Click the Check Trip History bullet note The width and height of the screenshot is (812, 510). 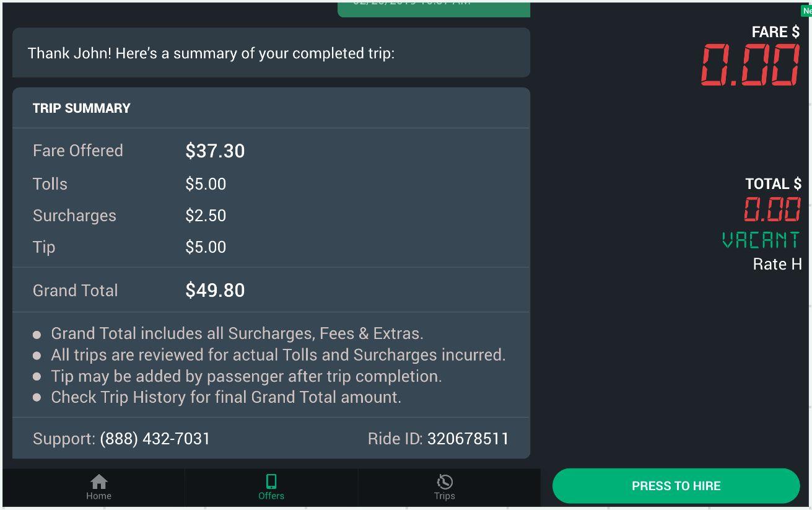225,397
